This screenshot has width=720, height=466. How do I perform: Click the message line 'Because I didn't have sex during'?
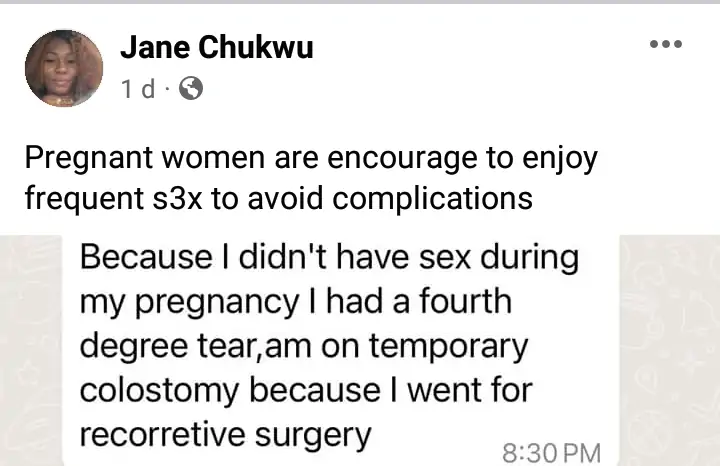(329, 258)
